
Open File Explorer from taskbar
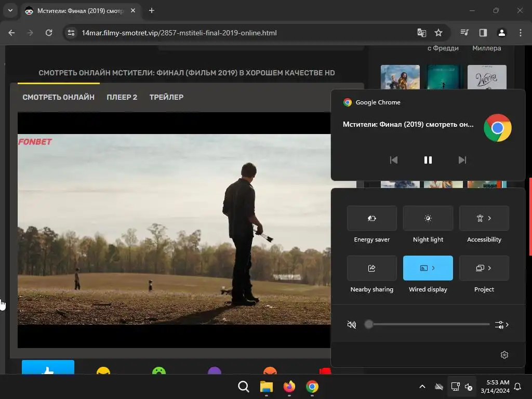tap(267, 387)
